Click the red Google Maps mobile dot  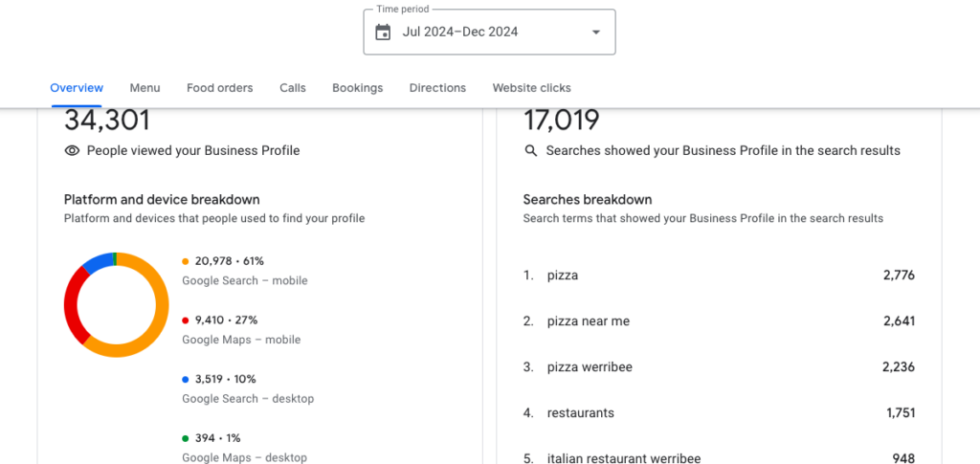(x=186, y=320)
